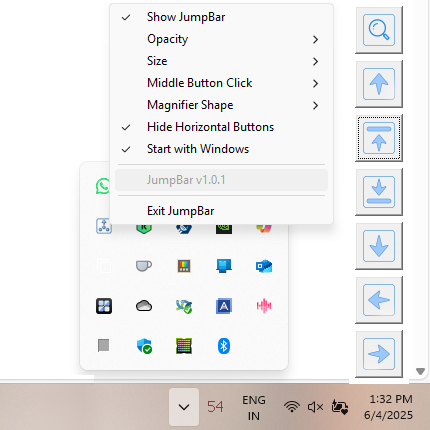
Task: Click the JumpBar magnifier button
Action: [379, 30]
